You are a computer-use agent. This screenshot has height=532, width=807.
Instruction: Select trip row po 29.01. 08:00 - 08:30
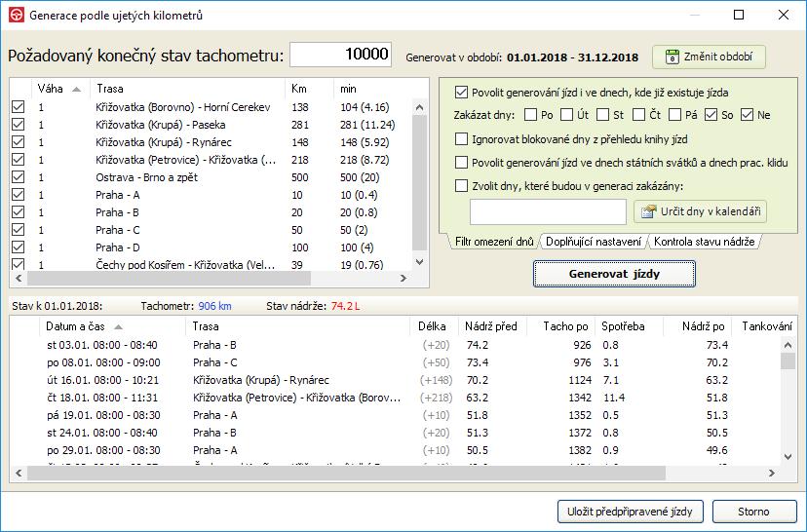(x=396, y=450)
